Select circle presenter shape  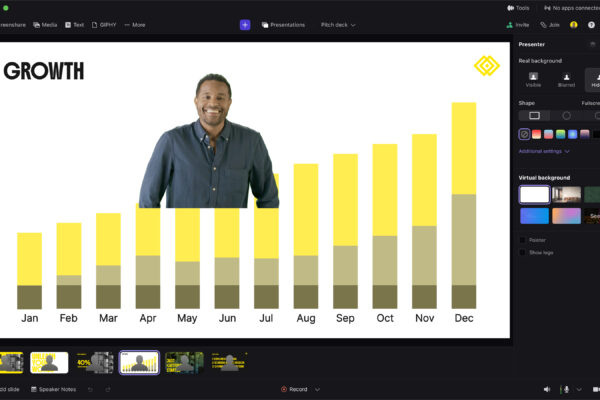[x=566, y=116]
